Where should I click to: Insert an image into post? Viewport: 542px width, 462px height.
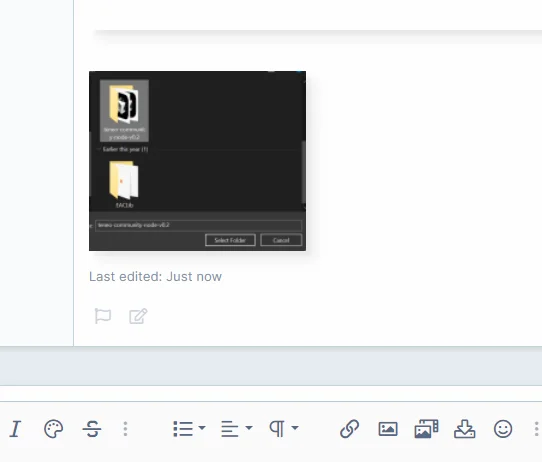point(388,429)
